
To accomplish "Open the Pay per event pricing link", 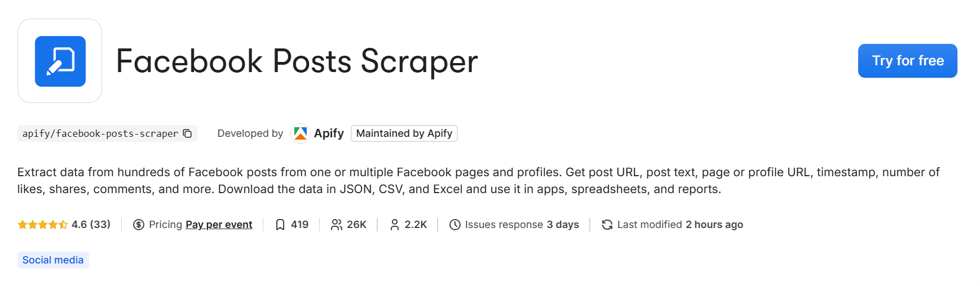I will pyautogui.click(x=219, y=225).
